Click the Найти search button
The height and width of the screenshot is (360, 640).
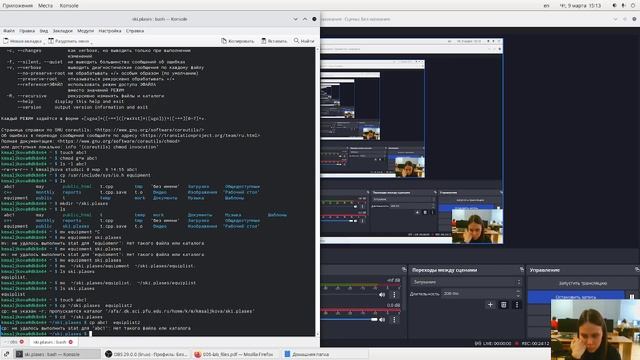(x=304, y=41)
